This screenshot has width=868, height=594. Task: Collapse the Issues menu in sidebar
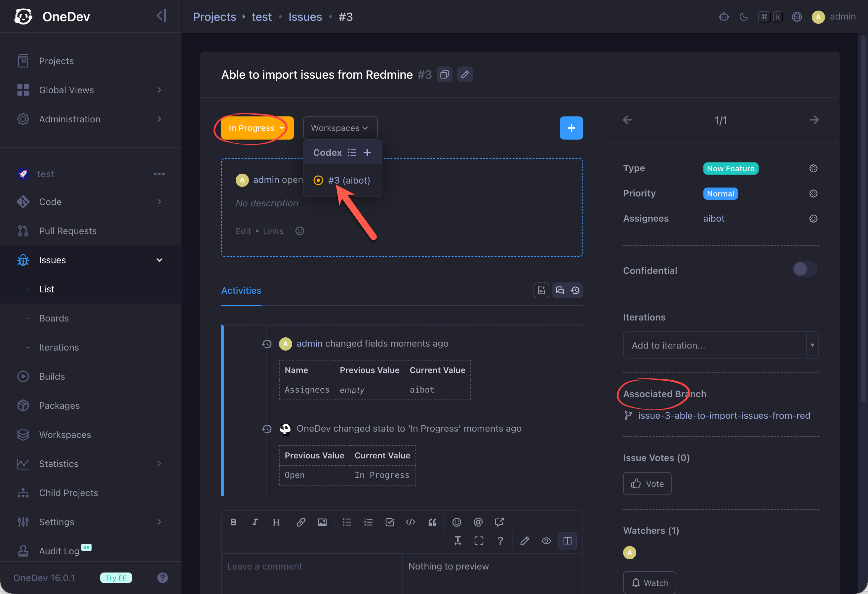90,260
